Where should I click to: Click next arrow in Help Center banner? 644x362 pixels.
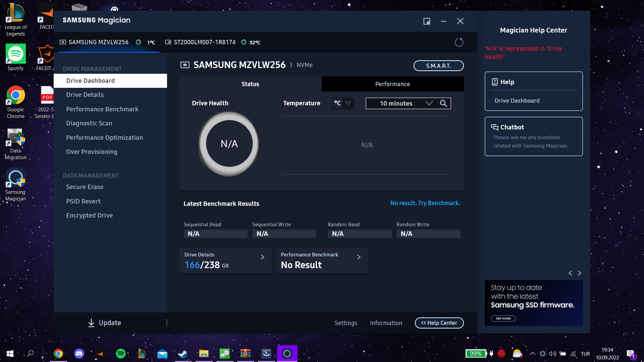coord(580,273)
